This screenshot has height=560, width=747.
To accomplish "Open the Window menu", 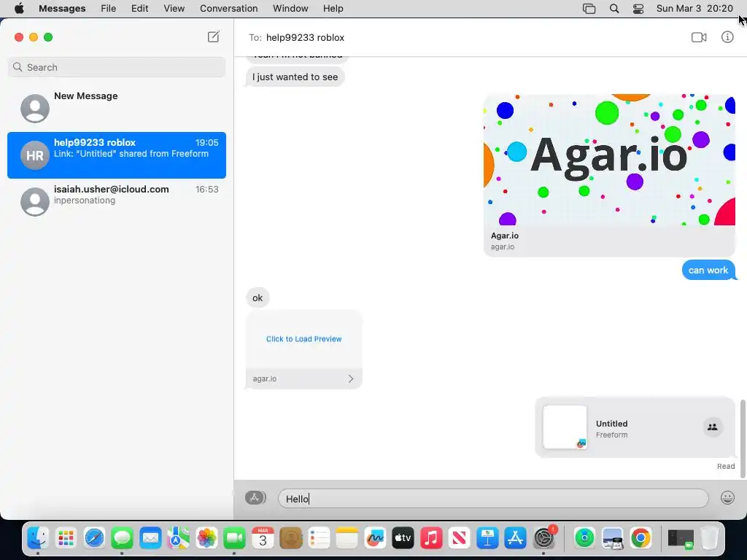I will tap(290, 9).
